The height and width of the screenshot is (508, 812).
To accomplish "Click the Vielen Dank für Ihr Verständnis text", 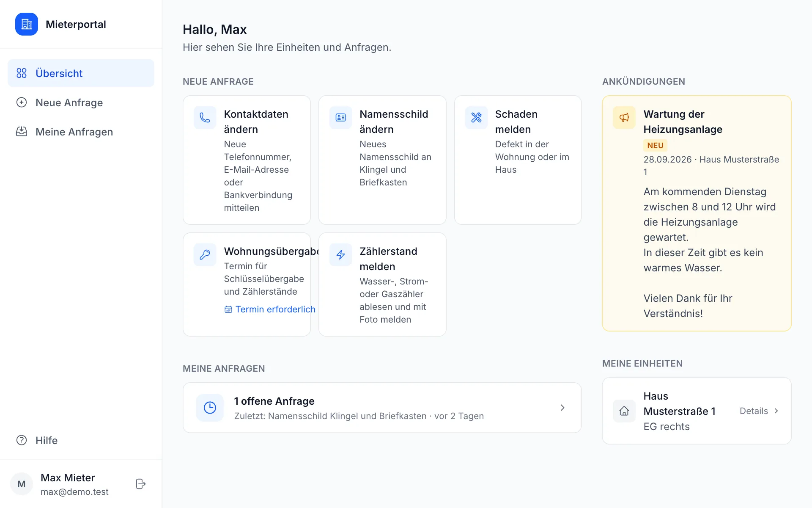I will 688,306.
